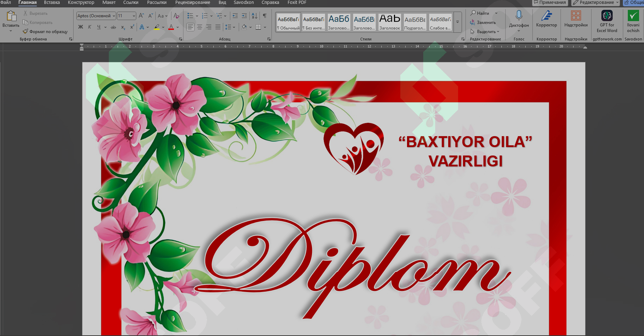Sort text with the A-Я sort icon

point(254,16)
